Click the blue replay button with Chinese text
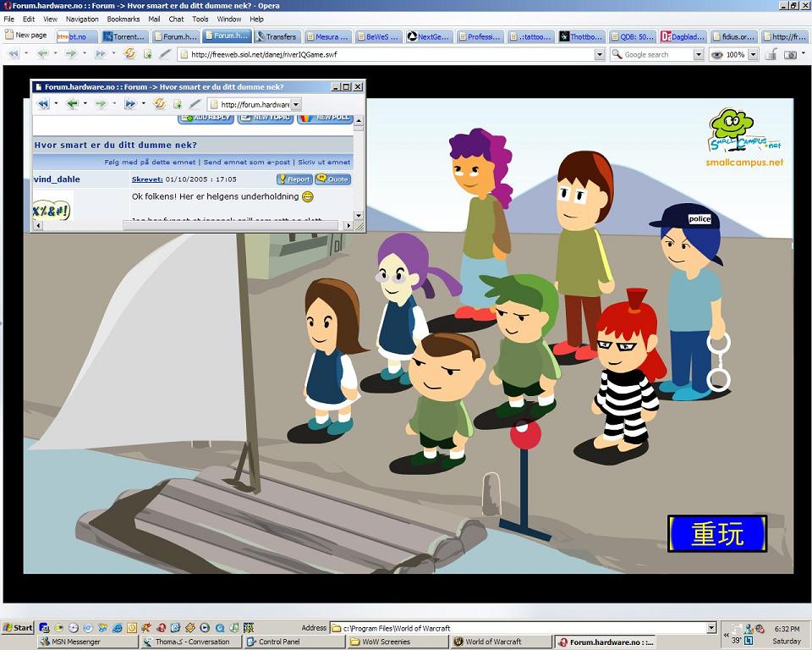Viewport: 812px width, 650px height. (x=717, y=533)
